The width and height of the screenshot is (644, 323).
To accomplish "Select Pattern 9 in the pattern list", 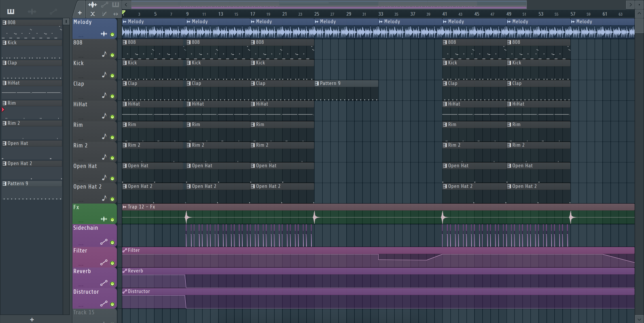I will [17, 183].
